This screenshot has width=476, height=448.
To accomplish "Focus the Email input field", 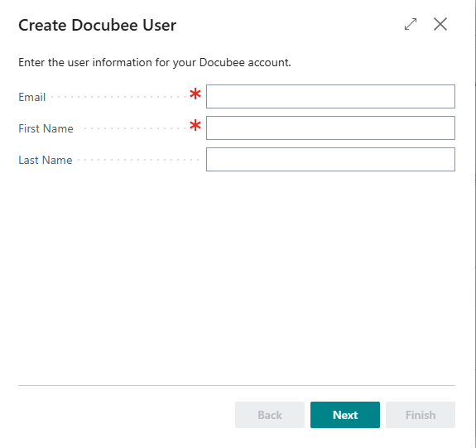I will click(330, 97).
